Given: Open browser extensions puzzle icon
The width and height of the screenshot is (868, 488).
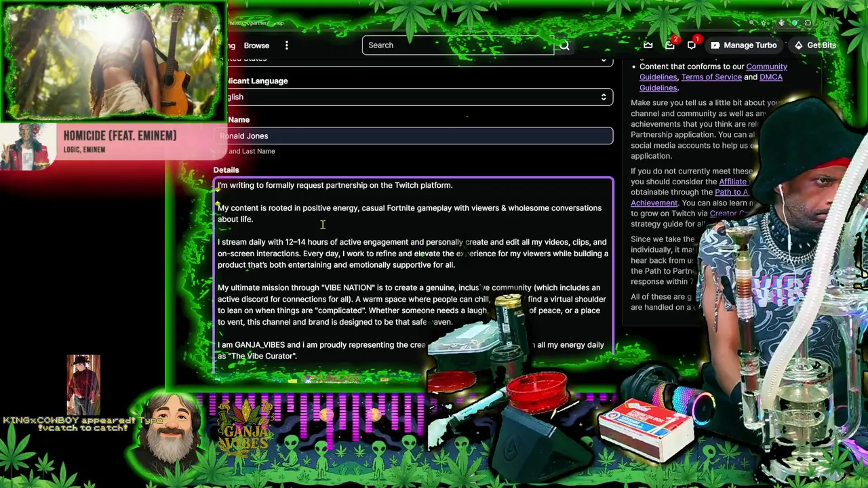Looking at the screenshot, I should coord(808,23).
